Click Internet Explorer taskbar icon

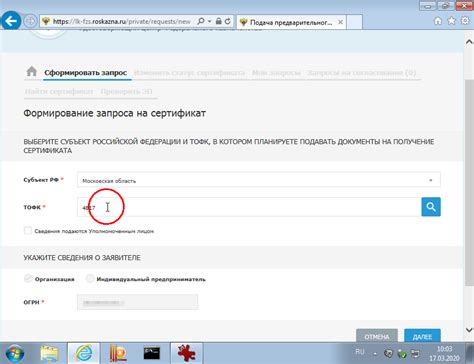coord(84,353)
